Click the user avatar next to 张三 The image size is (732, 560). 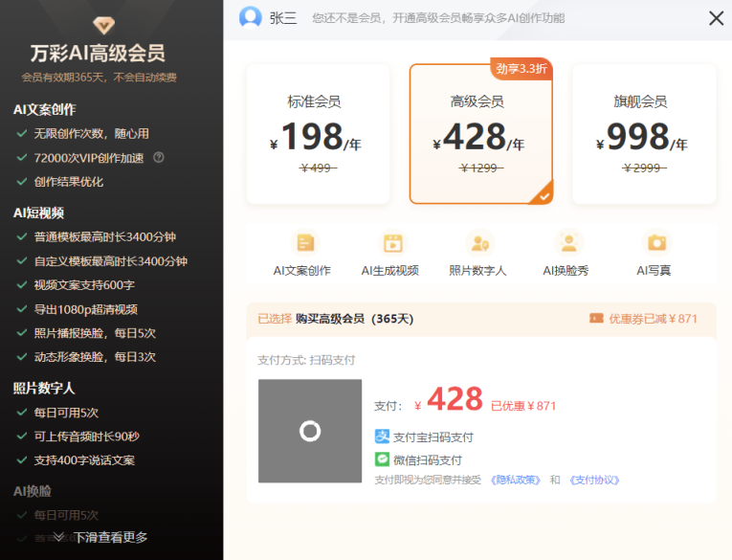click(251, 17)
